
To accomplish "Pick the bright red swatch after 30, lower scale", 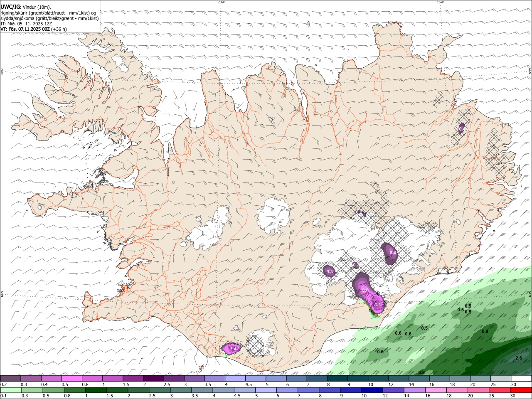I will (x=521, y=390).
